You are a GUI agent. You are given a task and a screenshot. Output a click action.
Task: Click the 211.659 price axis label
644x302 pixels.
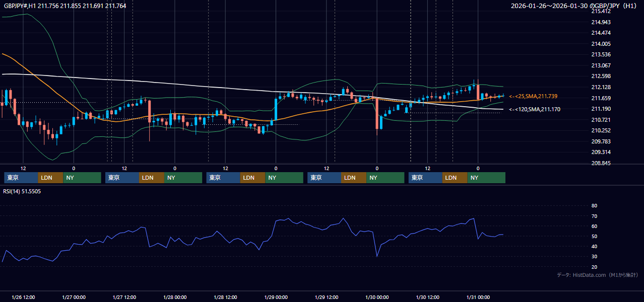(601, 98)
